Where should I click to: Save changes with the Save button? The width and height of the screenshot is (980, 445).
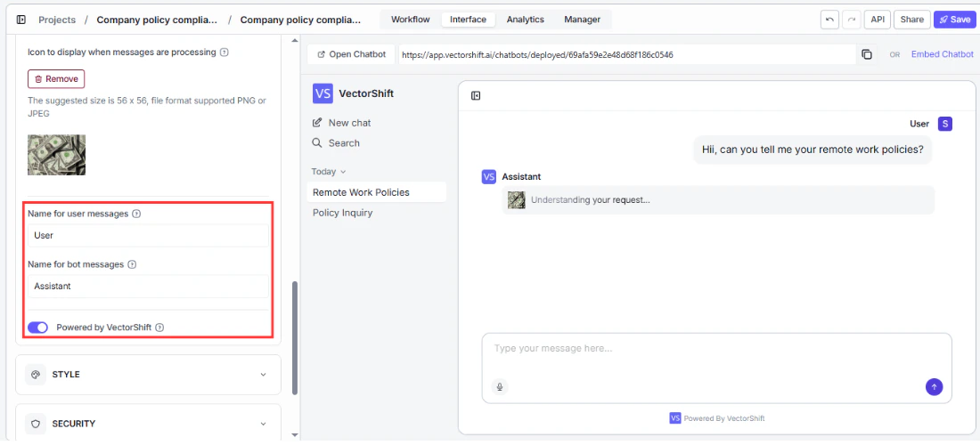pyautogui.click(x=954, y=20)
